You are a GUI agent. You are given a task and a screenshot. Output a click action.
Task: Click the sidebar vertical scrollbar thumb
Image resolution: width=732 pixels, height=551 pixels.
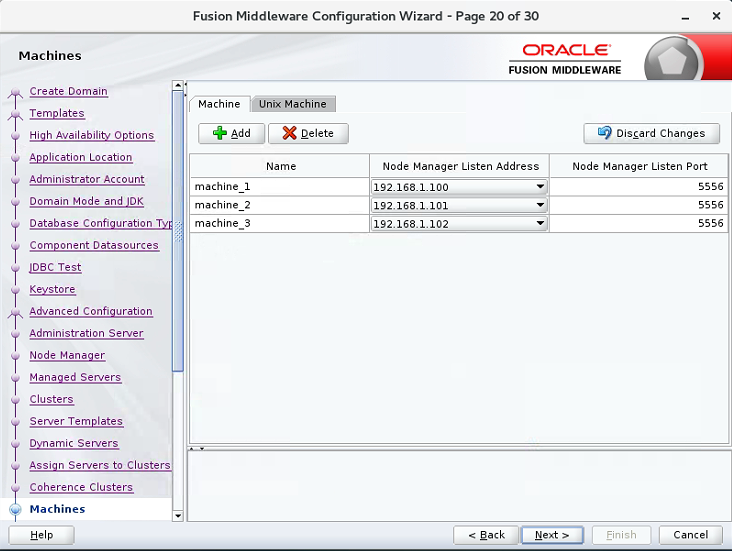pos(178,232)
